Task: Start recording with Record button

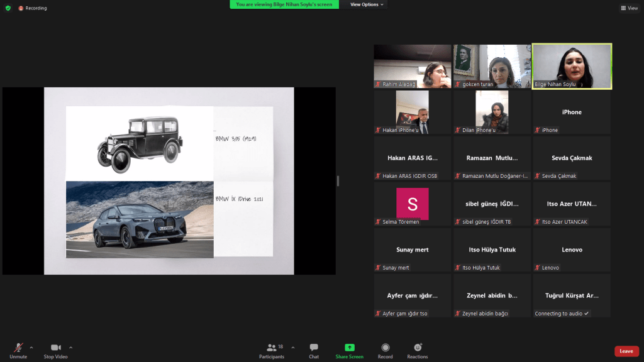Action: coord(385,349)
